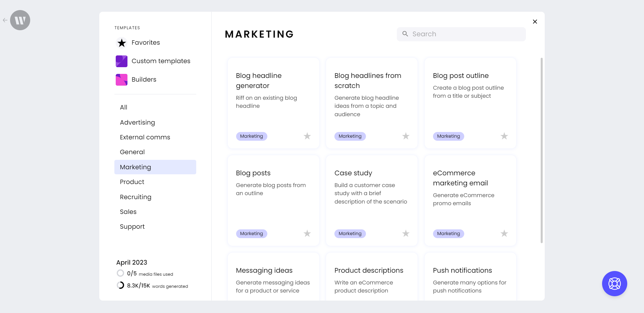Click Marketing tag on Blog headline generator
644x313 pixels.
point(252,136)
